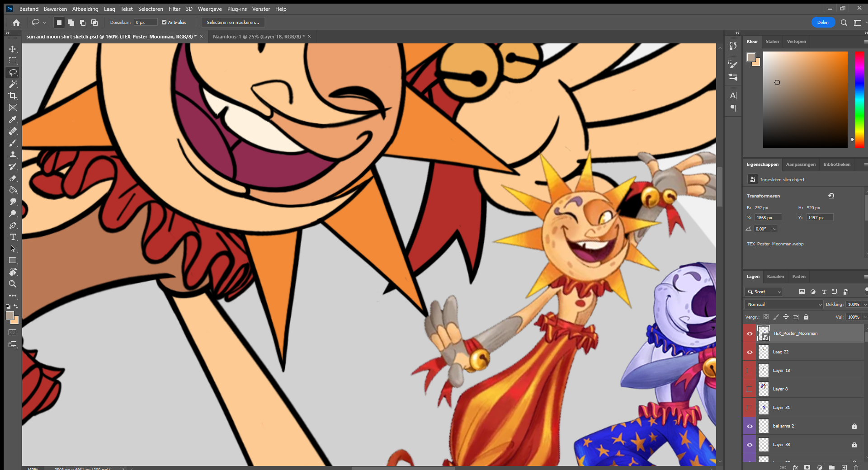Hide the Laag 22 layer
Screen dimensions: 868x470
750,352
